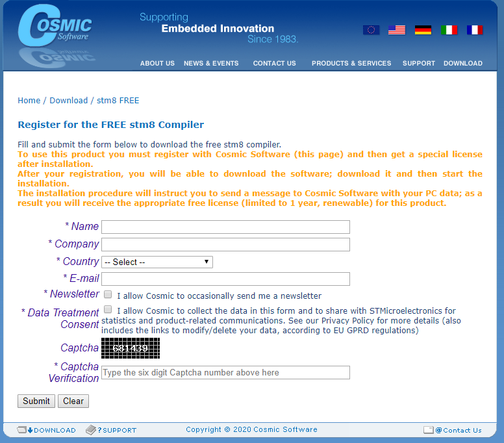
Task: Click the Cosmic Software logo
Action: tap(55, 26)
